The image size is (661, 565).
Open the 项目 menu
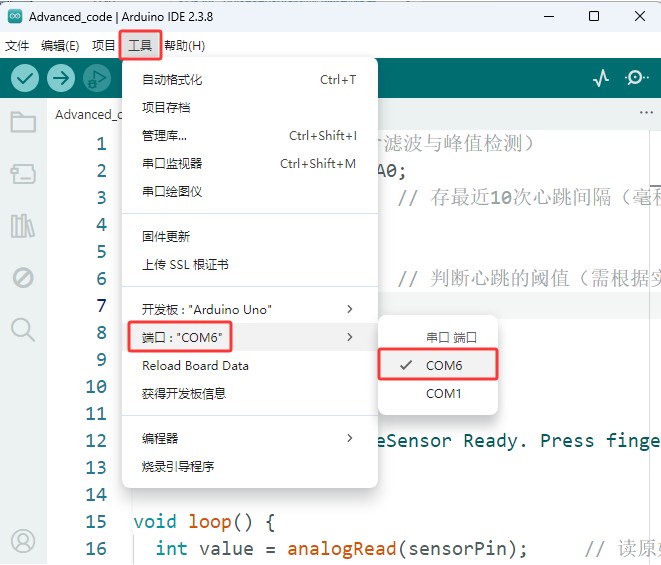[103, 46]
